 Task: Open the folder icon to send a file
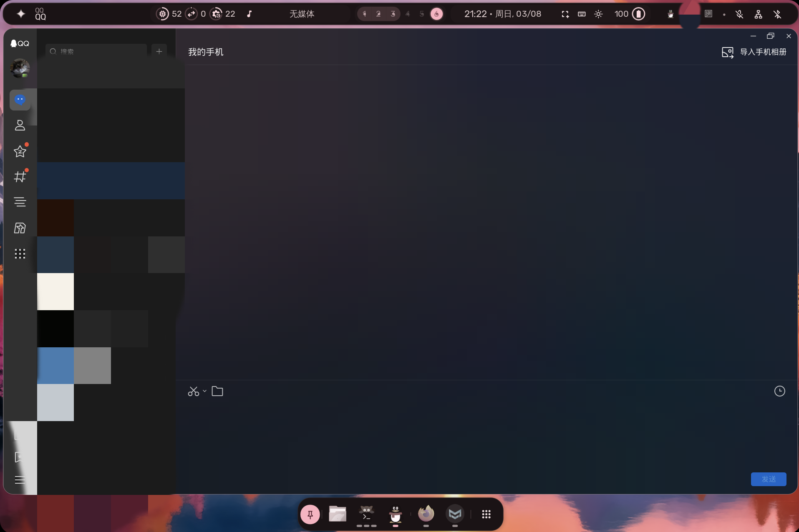point(217,391)
